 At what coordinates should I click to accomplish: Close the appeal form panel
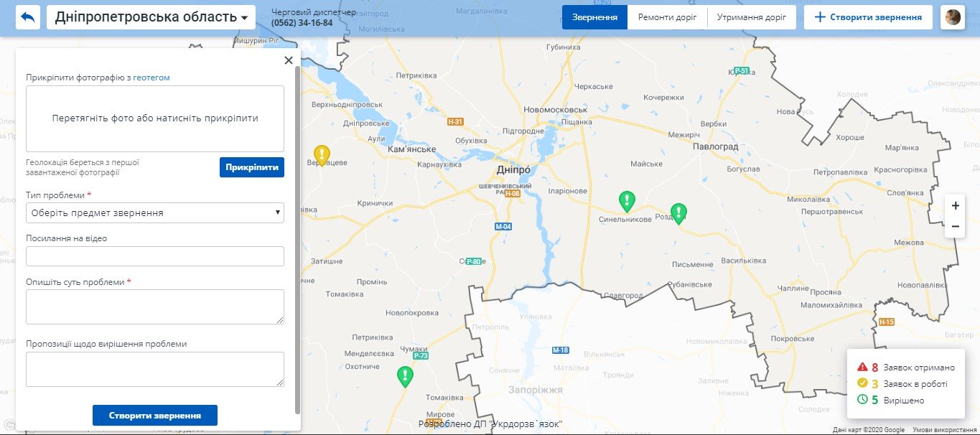289,61
